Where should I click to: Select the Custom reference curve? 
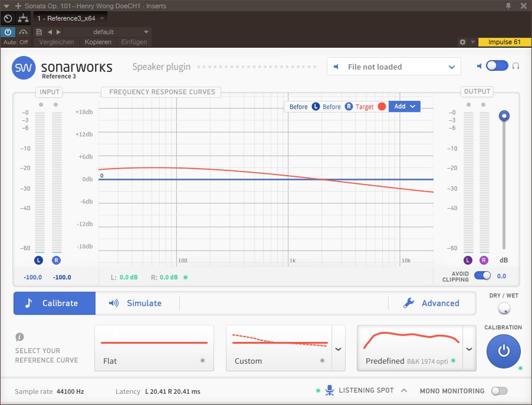point(279,348)
